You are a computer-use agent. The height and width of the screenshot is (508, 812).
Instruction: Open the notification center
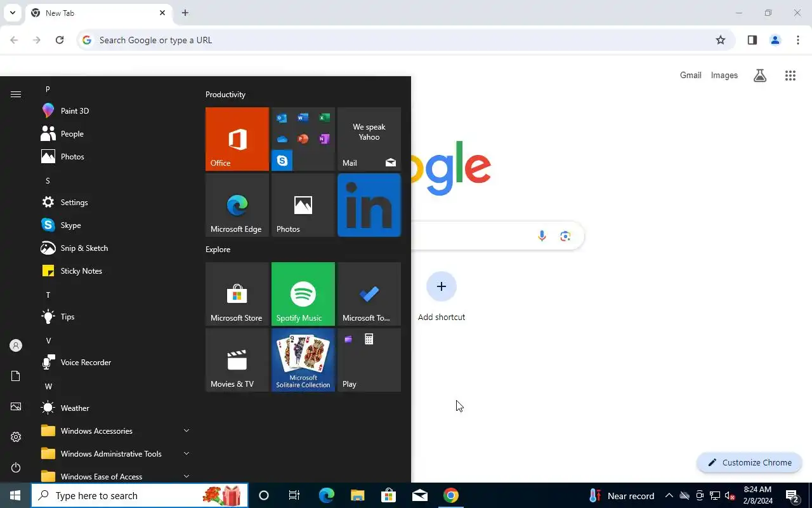792,495
